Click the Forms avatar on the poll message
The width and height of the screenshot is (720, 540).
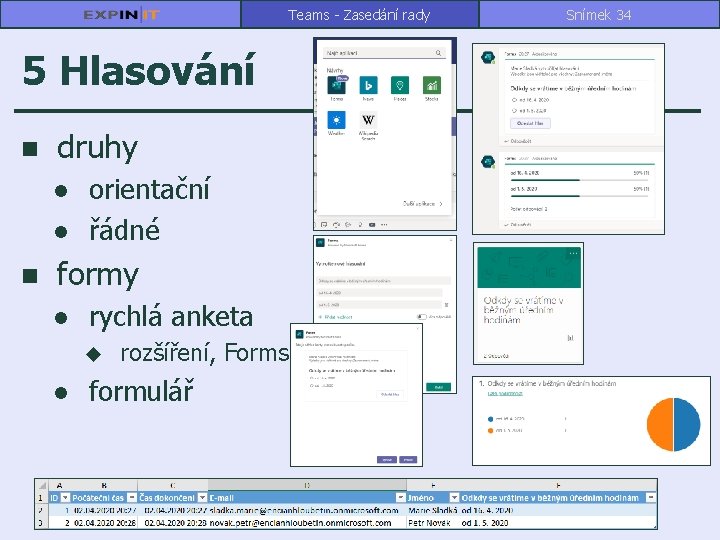tap(488, 57)
